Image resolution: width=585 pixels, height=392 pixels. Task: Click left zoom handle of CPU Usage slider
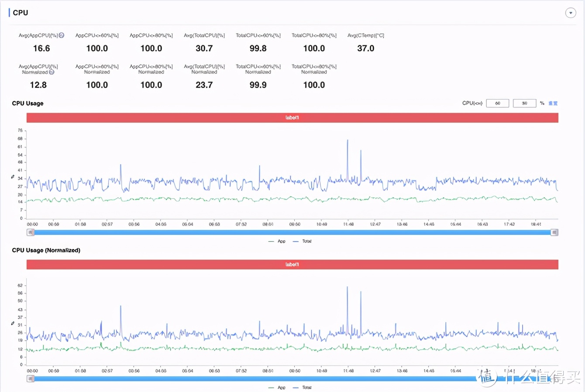pyautogui.click(x=31, y=232)
